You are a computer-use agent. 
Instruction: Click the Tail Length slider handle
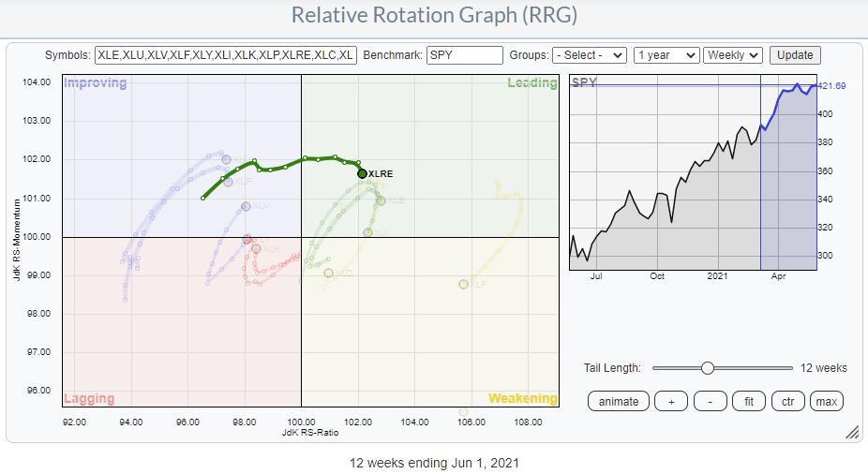[708, 368]
